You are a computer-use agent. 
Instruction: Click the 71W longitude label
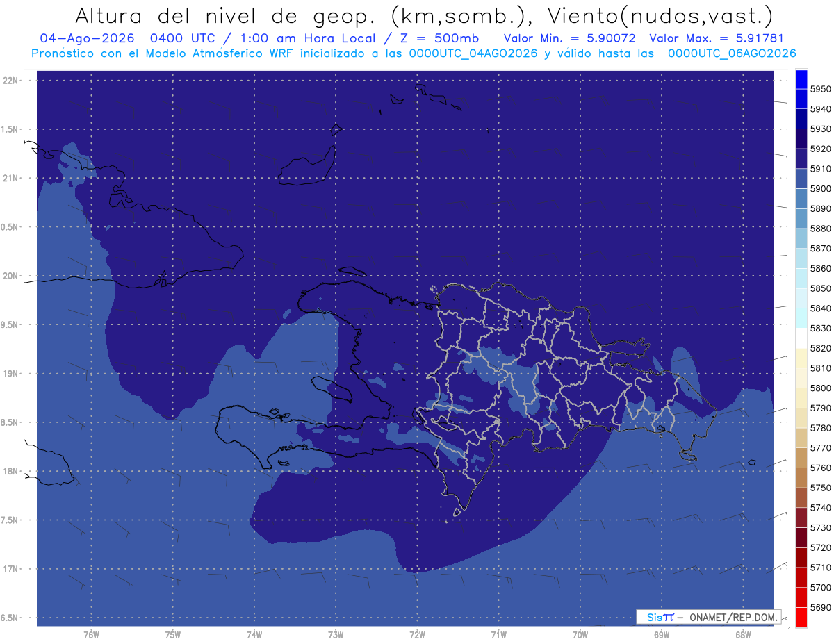(498, 635)
